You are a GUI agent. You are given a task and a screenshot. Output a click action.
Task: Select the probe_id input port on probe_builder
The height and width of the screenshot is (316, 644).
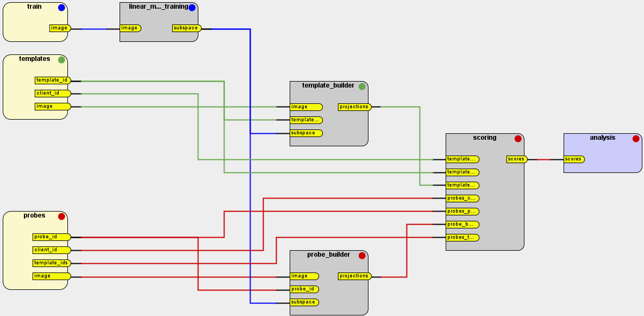305,289
